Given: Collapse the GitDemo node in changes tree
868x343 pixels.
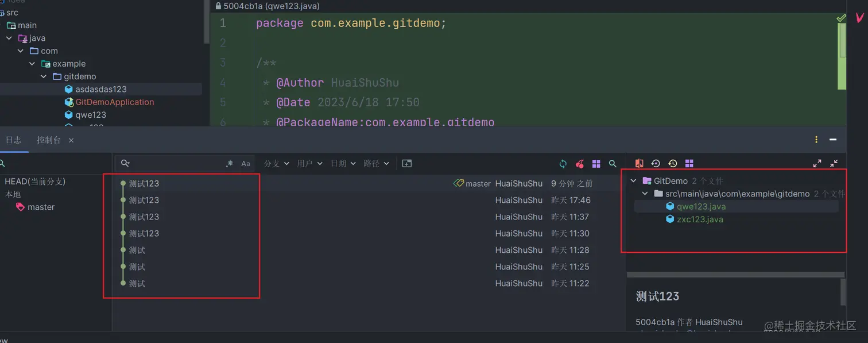Looking at the screenshot, I should 634,181.
